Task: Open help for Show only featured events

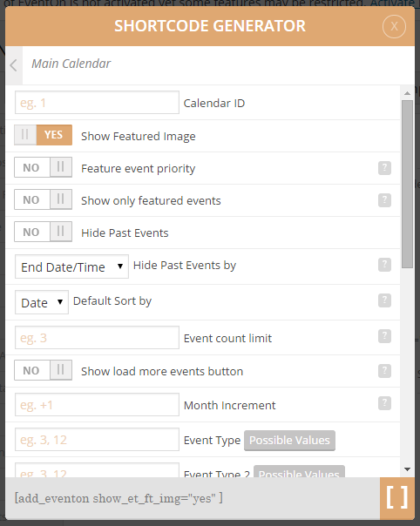Action: [384, 200]
